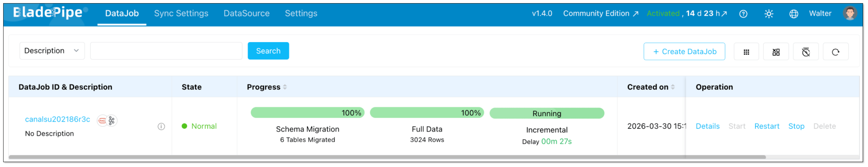The image size is (868, 167).
Task: Open the help question mark icon
Action: click(x=743, y=14)
